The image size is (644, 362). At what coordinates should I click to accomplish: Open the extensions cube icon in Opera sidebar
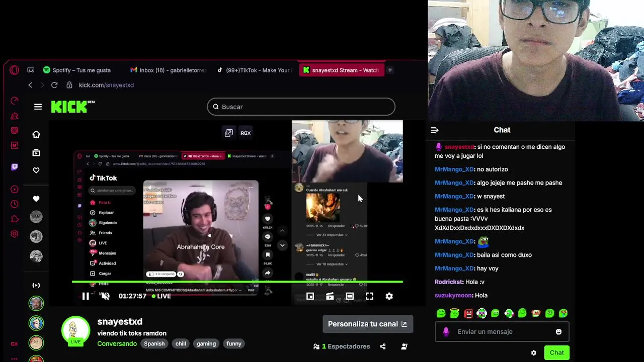[x=15, y=219]
